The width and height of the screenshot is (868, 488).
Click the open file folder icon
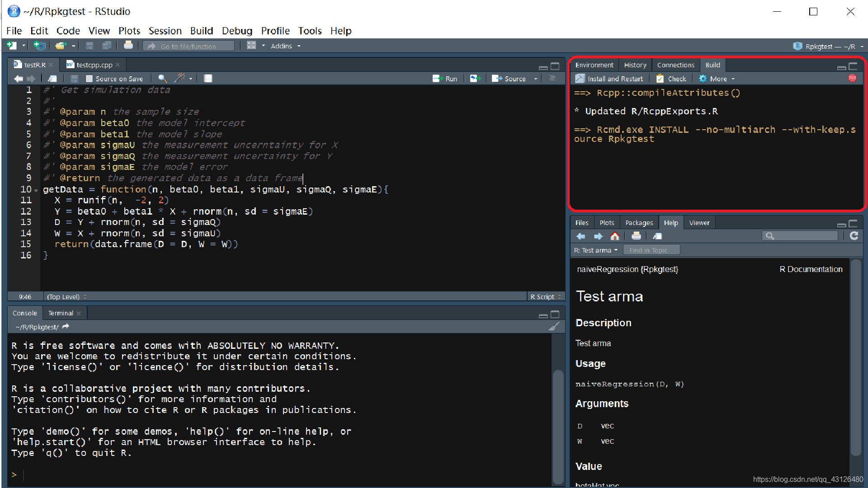(61, 46)
